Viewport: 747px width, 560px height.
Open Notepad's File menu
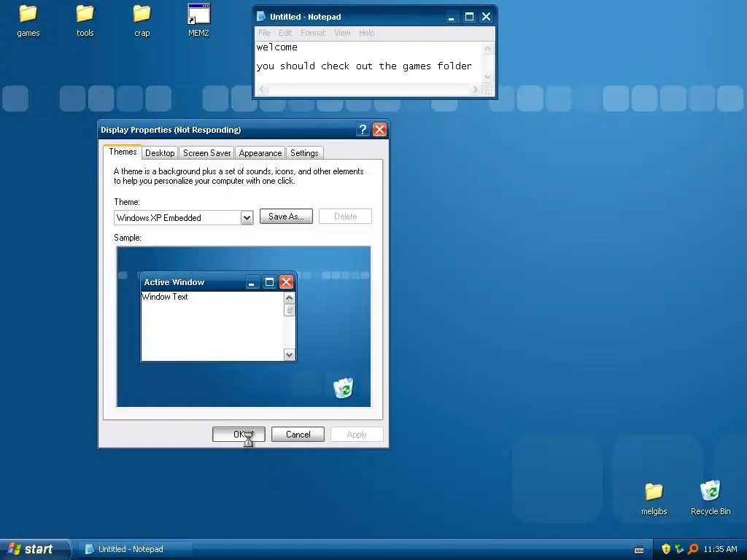click(x=264, y=33)
